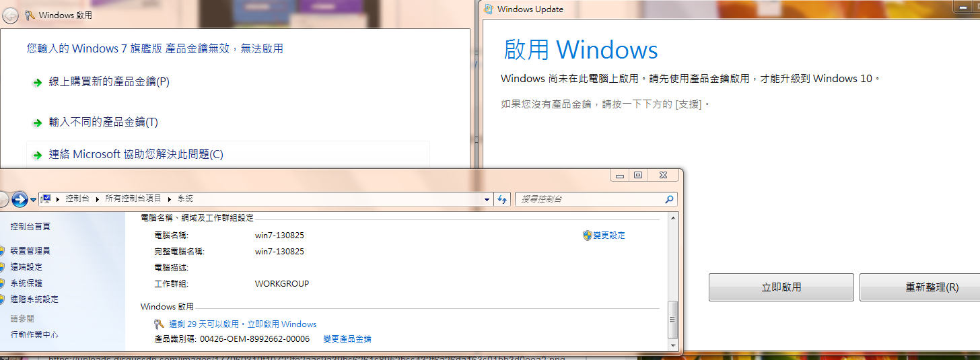Click 變更設定 link
This screenshot has width=980, height=360.
(609, 236)
